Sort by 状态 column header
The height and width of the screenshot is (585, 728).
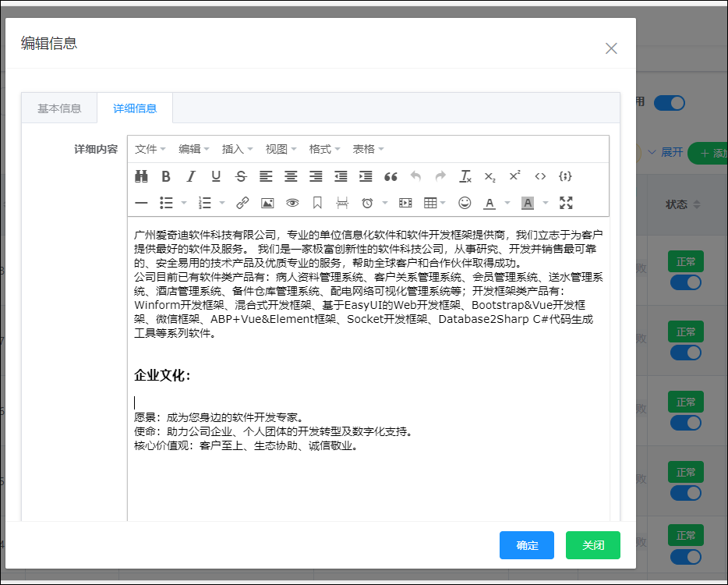tap(683, 204)
